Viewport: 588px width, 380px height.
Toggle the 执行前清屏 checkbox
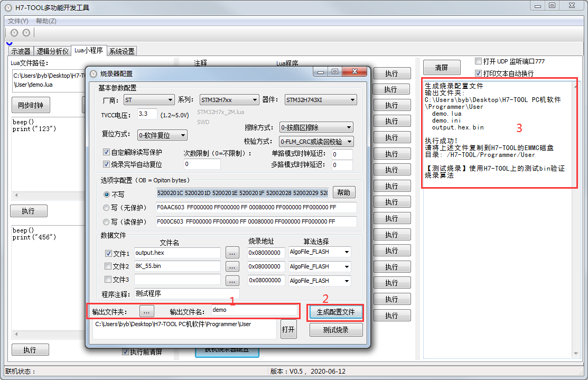(126, 352)
